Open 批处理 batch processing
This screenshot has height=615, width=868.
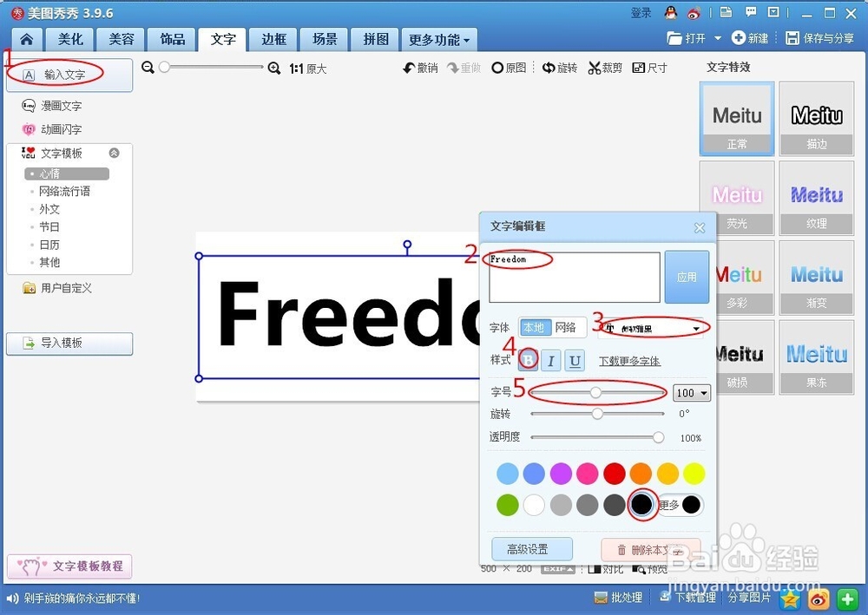[618, 598]
